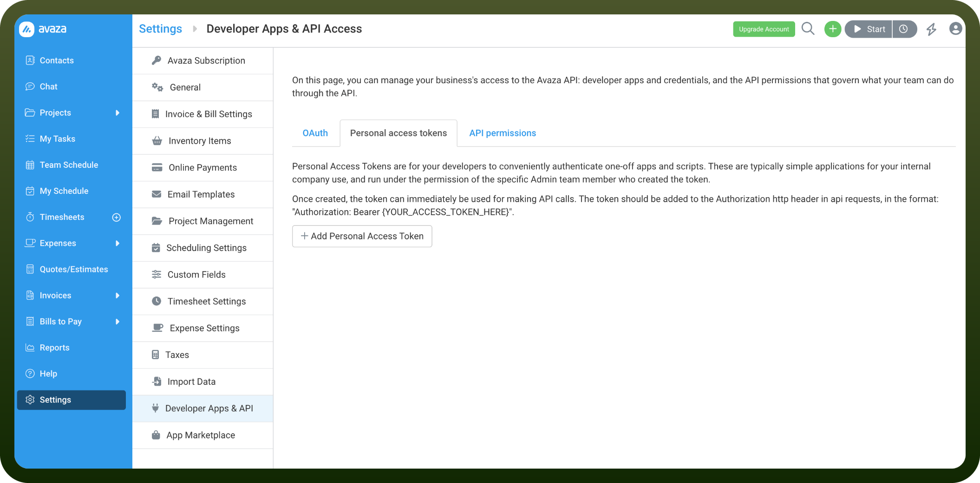
Task: Click the Developer Apps plug icon
Action: tap(156, 408)
